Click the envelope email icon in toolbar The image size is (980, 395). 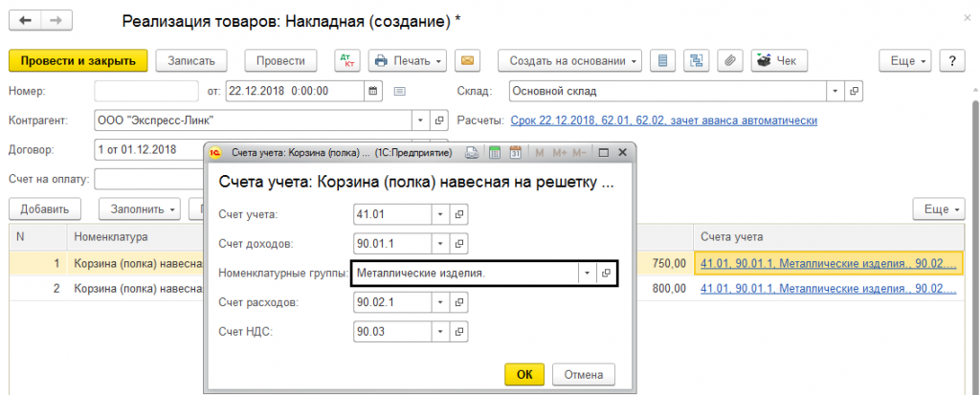tap(467, 60)
